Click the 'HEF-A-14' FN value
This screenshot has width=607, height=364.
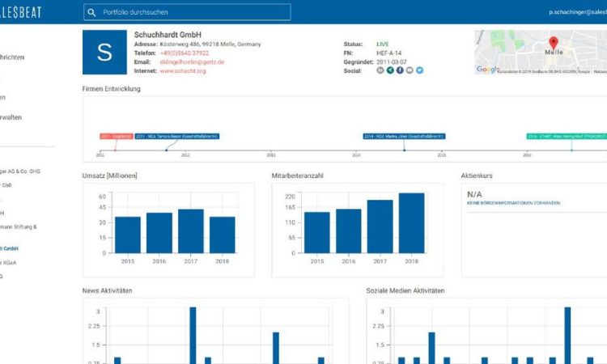(389, 53)
